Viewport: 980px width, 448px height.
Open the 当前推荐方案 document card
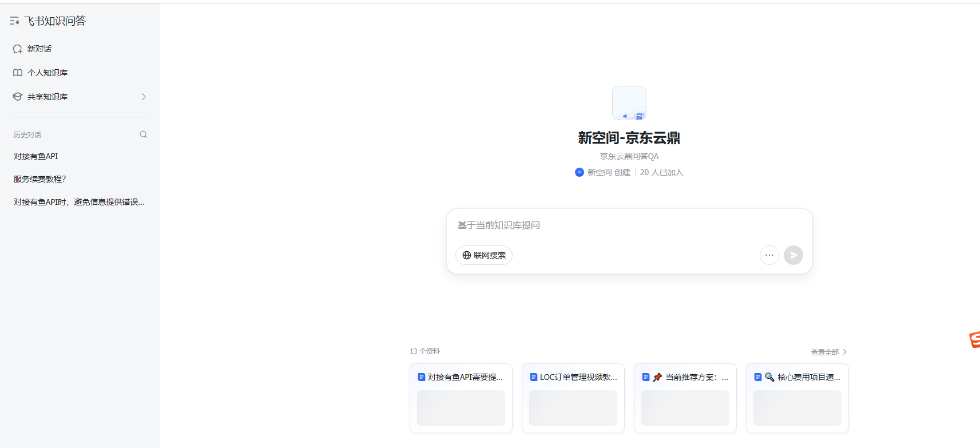[685, 398]
